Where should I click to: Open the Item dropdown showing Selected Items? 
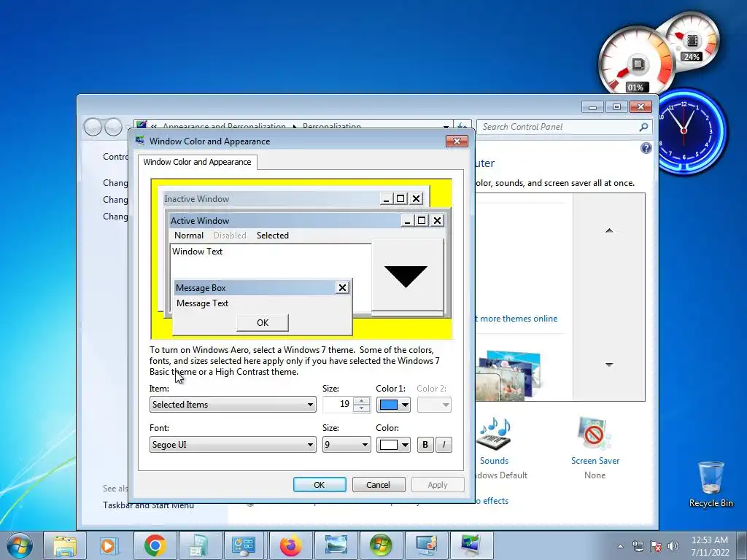pyautogui.click(x=233, y=404)
